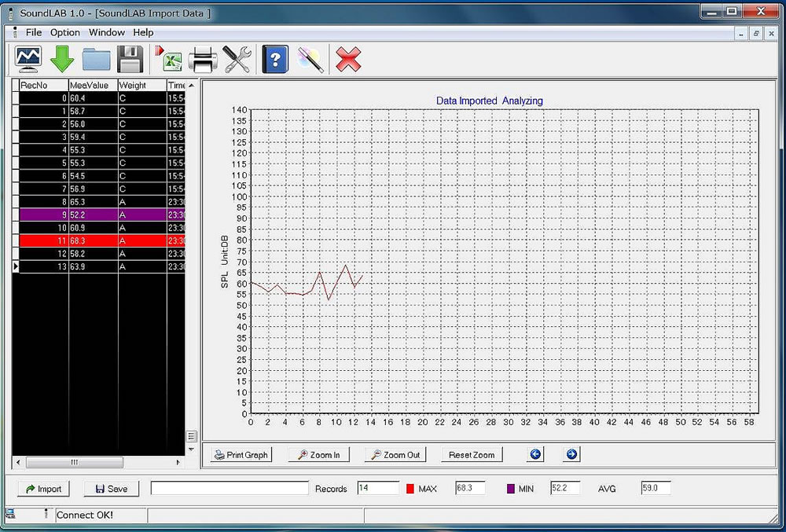Click the Import button
This screenshot has height=532, width=786.
point(43,489)
